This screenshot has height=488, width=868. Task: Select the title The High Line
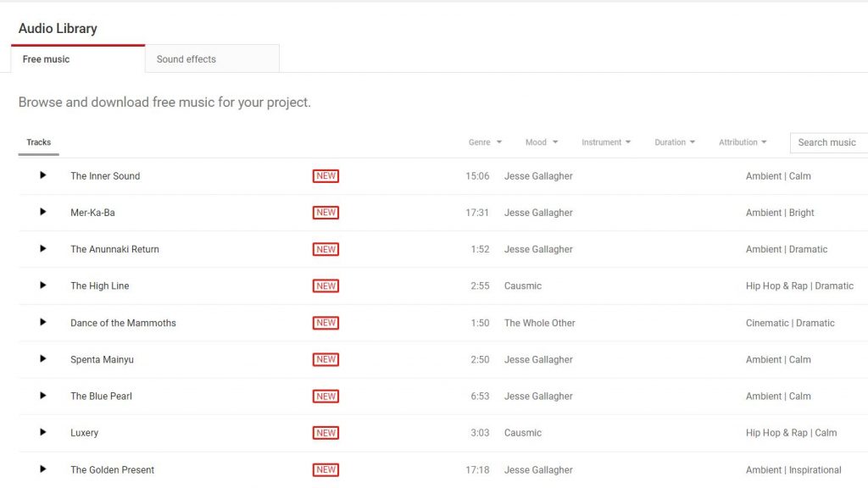(x=100, y=286)
